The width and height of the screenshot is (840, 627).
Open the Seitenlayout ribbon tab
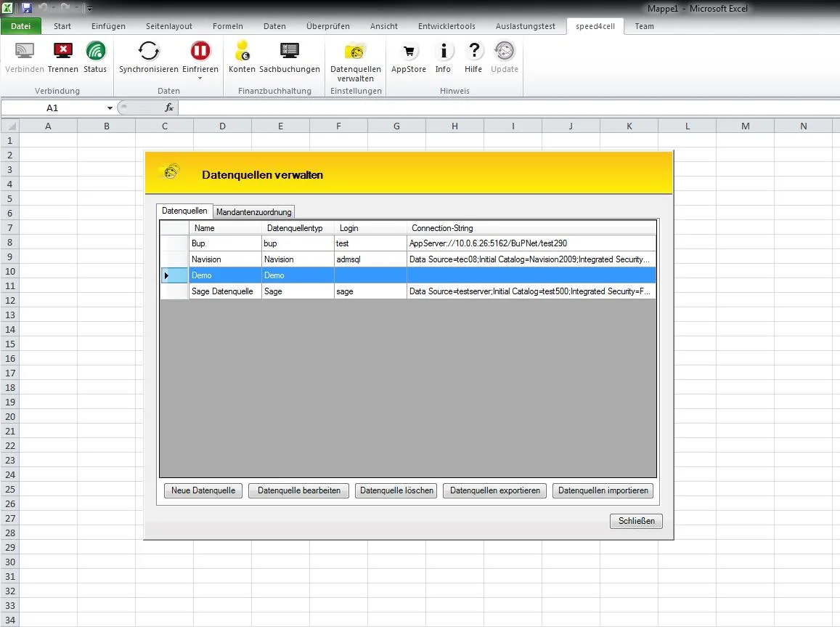point(169,26)
